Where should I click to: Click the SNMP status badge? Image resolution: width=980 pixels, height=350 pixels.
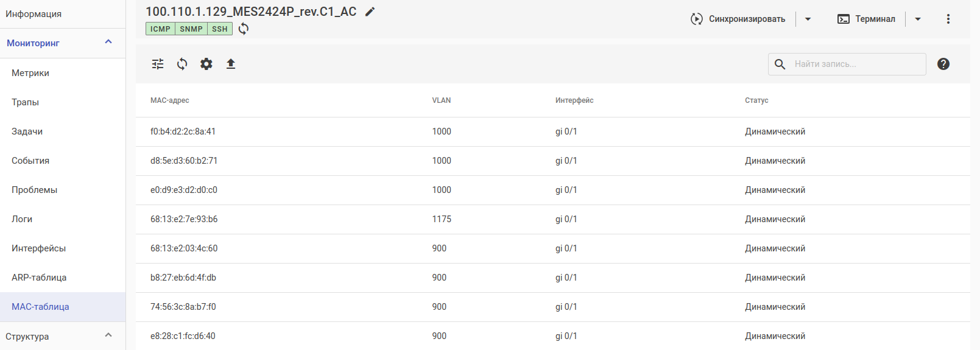click(x=191, y=29)
